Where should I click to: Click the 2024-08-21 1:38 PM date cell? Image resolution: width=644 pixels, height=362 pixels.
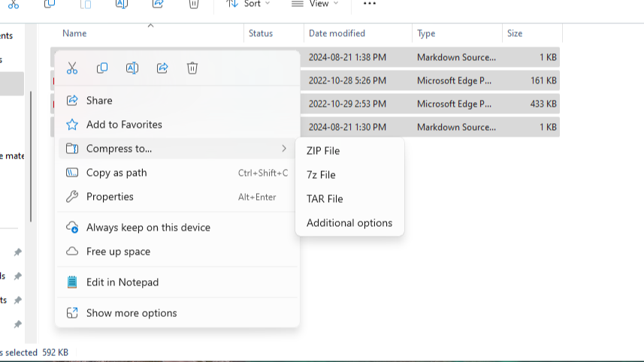pyautogui.click(x=347, y=58)
